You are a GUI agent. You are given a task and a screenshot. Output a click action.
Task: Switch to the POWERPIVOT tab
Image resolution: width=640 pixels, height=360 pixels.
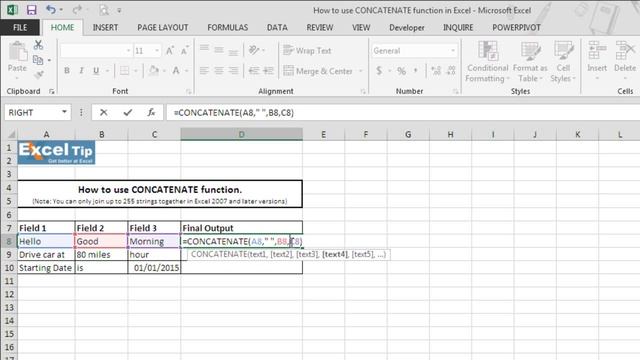click(x=516, y=27)
